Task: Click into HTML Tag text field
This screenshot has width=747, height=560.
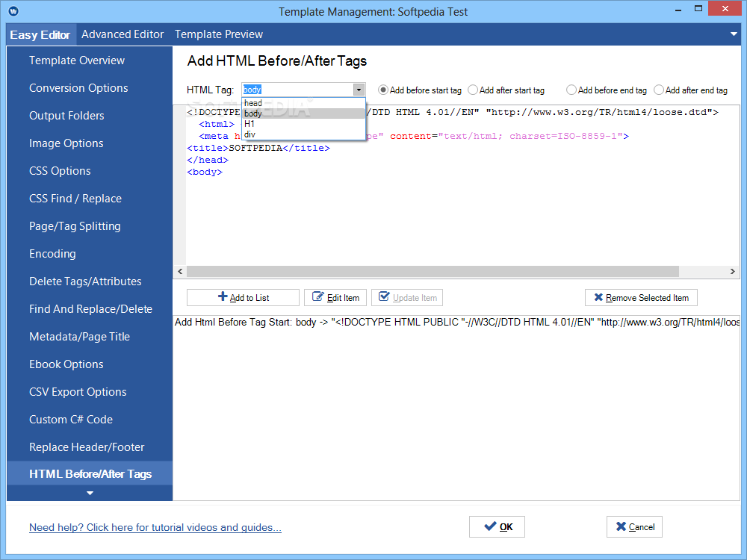Action: pyautogui.click(x=298, y=90)
